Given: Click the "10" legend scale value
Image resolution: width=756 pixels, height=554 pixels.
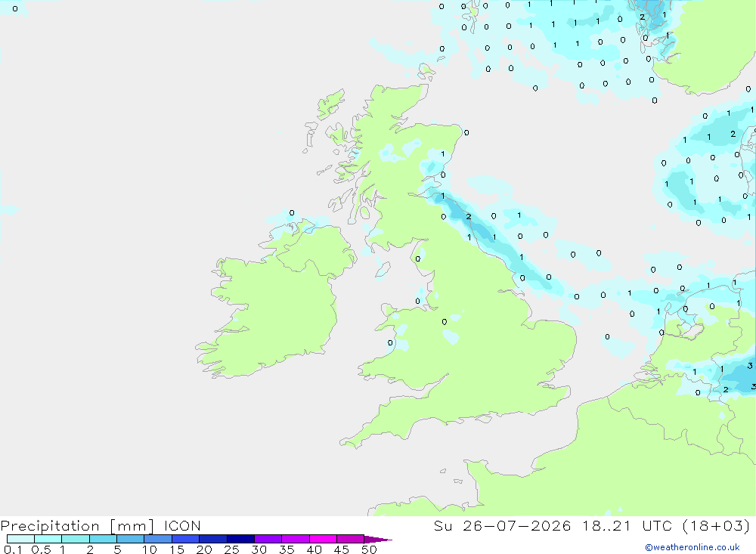Looking at the screenshot, I should (x=149, y=549).
